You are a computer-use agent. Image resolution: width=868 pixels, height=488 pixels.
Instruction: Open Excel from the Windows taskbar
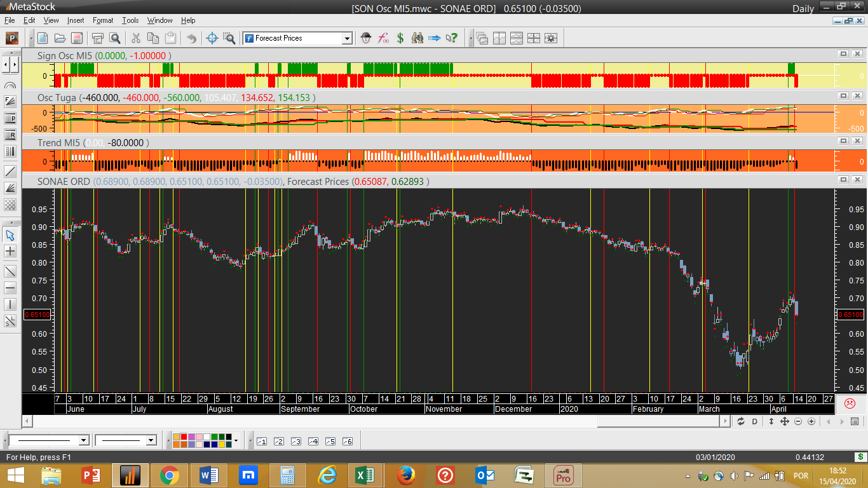coord(364,475)
